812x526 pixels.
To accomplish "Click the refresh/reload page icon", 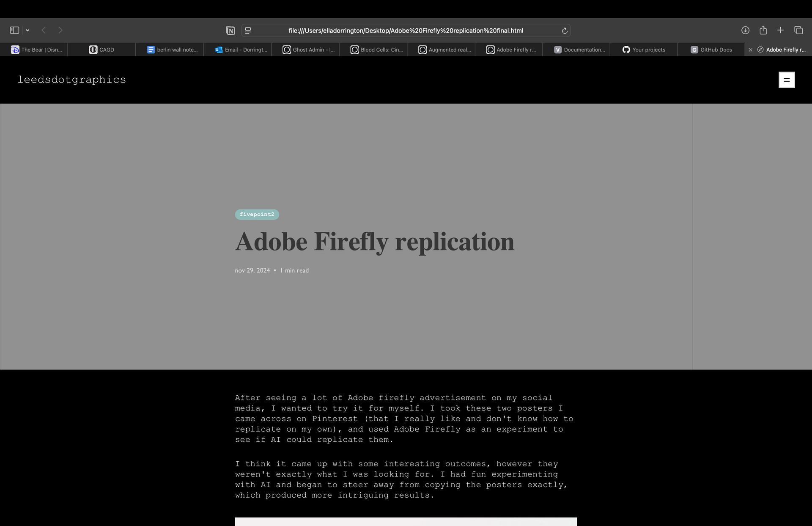I will coord(565,30).
